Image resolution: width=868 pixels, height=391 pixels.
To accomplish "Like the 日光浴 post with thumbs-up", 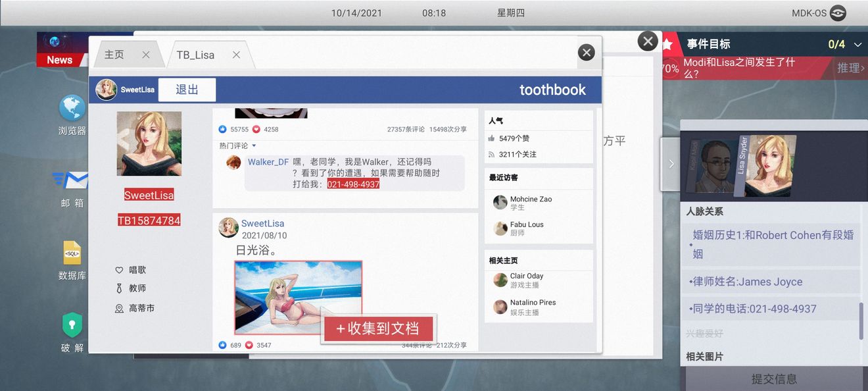I will [x=221, y=344].
